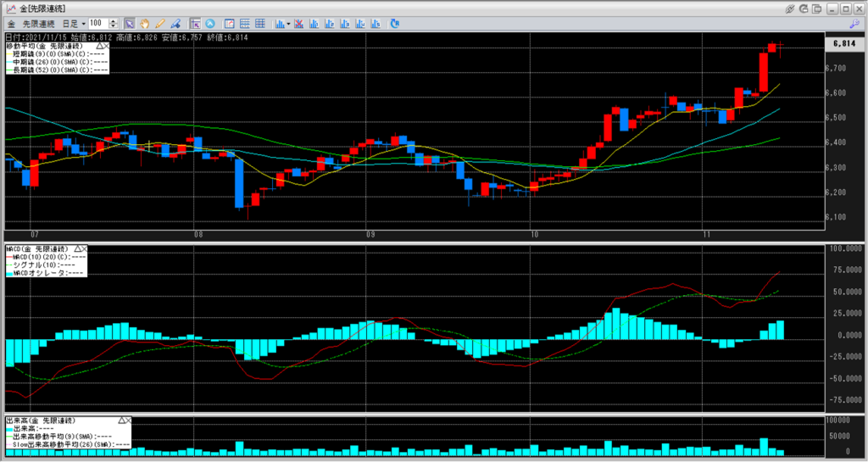Click the Slow出来高移動平均(26) legend entry
The height and width of the screenshot is (462, 868).
point(68,443)
